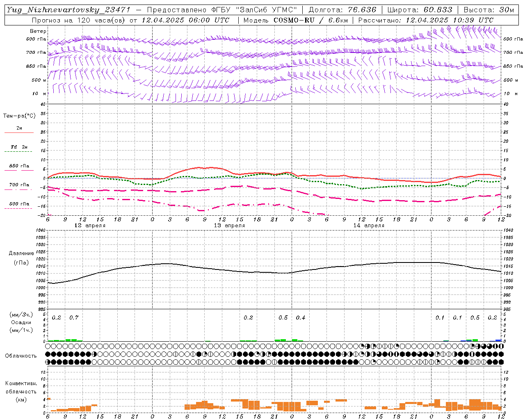This screenshot has width=525, height=420.
Task: Click the 'Td 2м' dew point legend label
Action: point(19,147)
